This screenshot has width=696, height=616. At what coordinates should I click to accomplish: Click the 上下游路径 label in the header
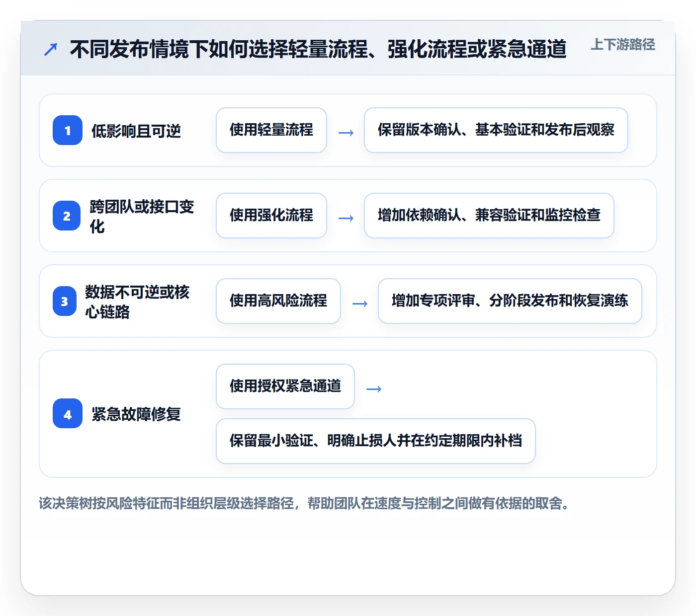(x=623, y=45)
